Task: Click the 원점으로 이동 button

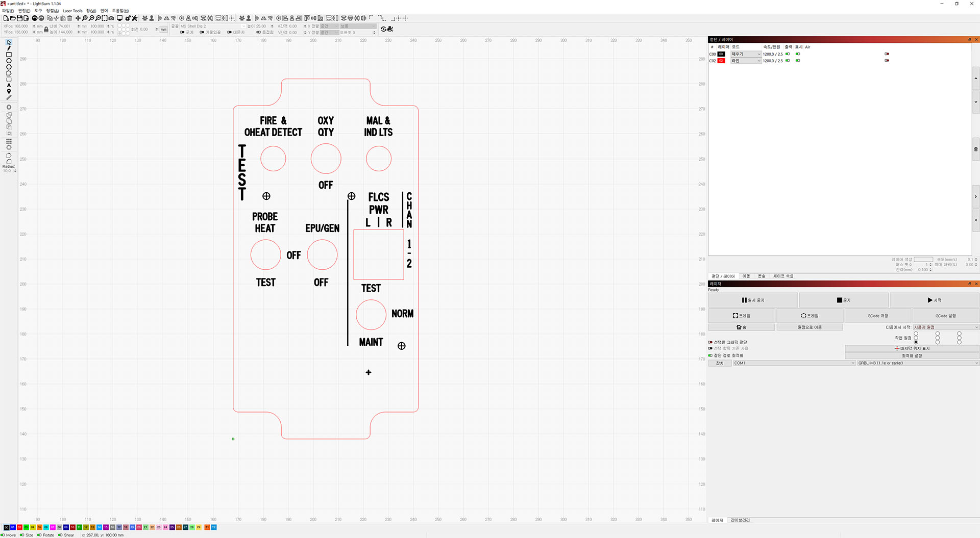Action: coord(810,327)
